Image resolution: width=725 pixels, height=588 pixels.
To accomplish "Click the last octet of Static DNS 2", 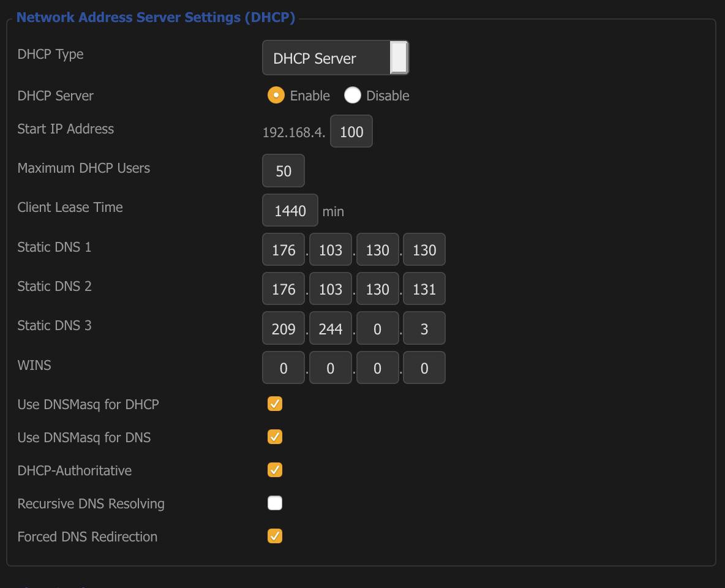I will point(424,289).
